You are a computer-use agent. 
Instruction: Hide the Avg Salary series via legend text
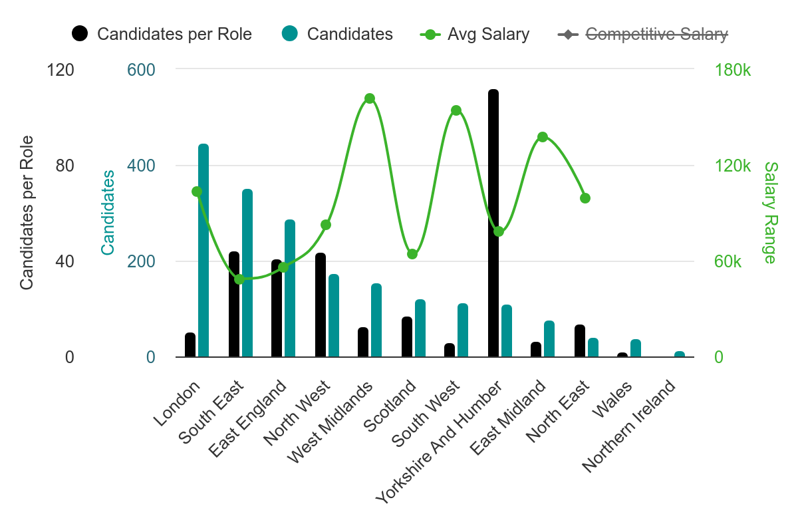[x=488, y=34]
